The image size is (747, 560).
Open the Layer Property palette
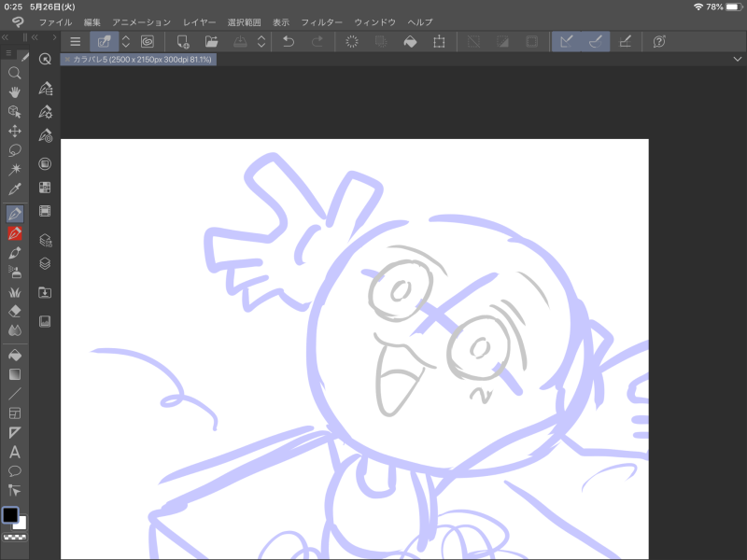tap(45, 240)
